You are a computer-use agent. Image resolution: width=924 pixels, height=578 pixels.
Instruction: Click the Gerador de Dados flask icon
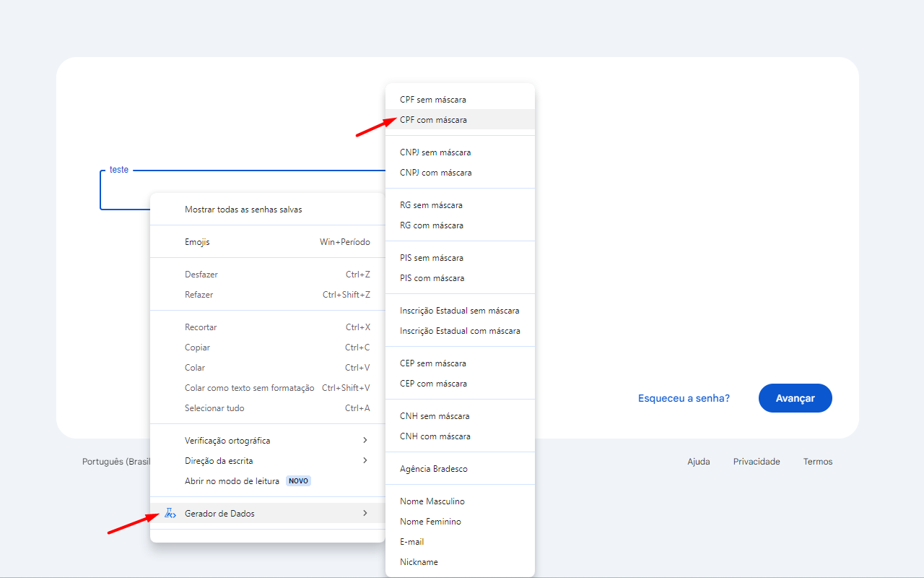[x=170, y=513]
